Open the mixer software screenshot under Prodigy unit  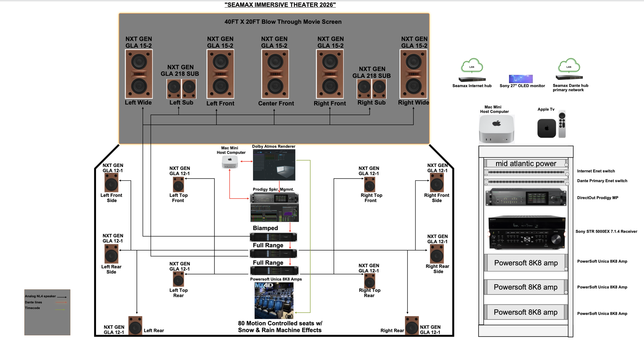pos(275,213)
